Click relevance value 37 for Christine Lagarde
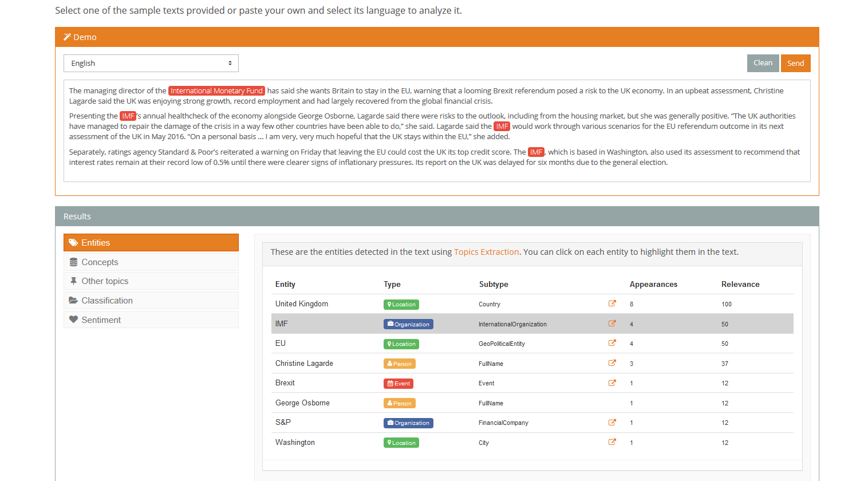 point(725,364)
